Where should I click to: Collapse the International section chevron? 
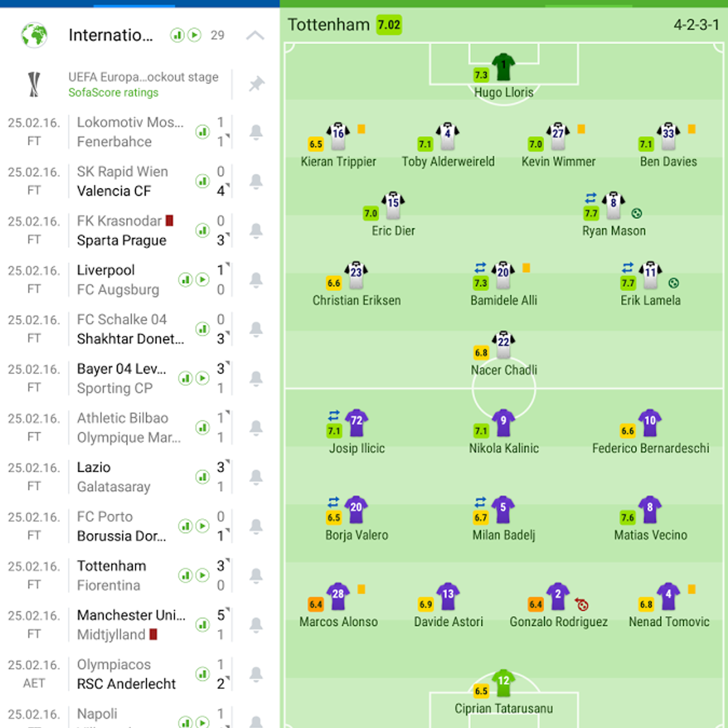point(255,35)
